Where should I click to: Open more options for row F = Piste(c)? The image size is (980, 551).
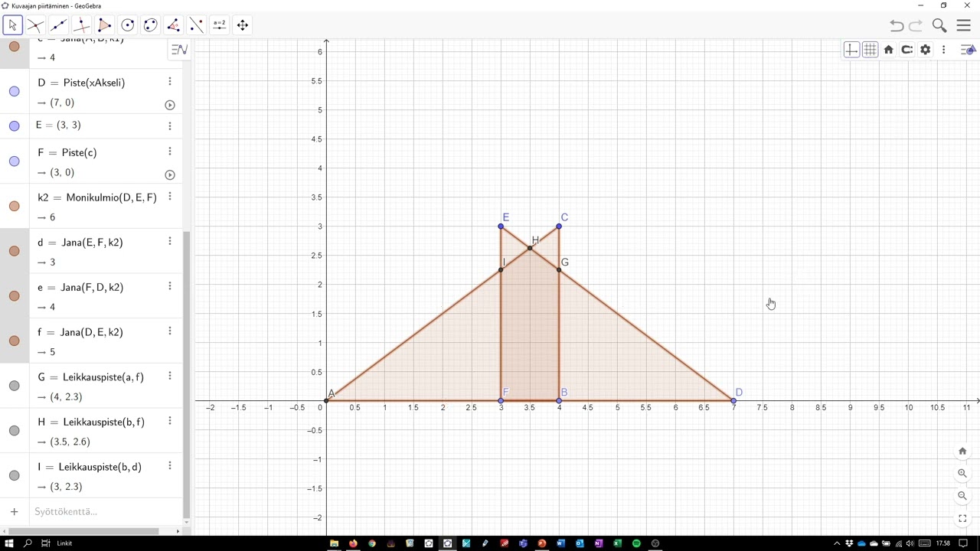pos(170,152)
